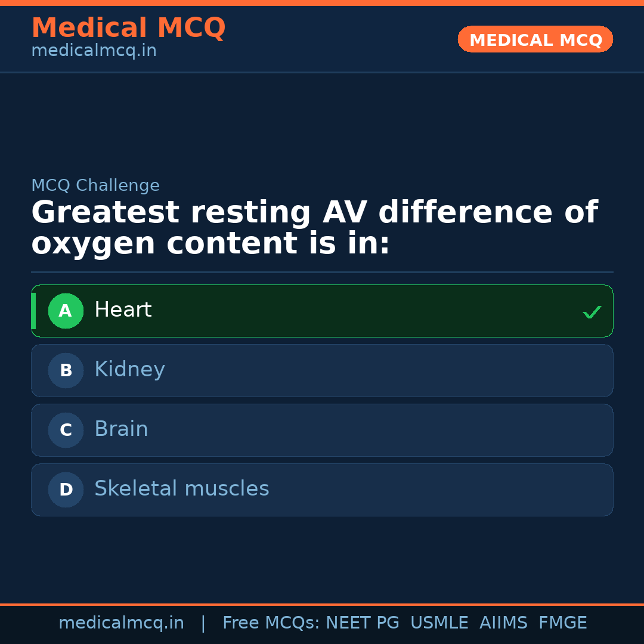Select answer option Kidney
Screen dimensions: 644x644
pos(322,370)
